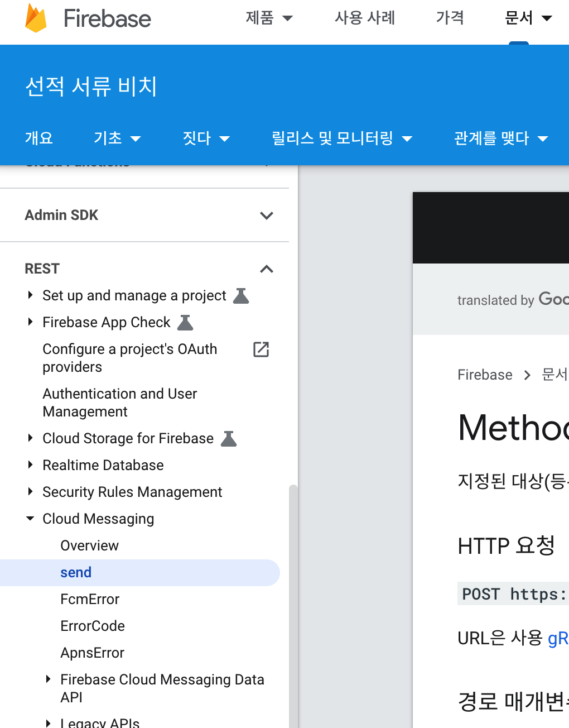
Task: Click the Firebase Cloud Messaging Data API entry
Action: (162, 688)
